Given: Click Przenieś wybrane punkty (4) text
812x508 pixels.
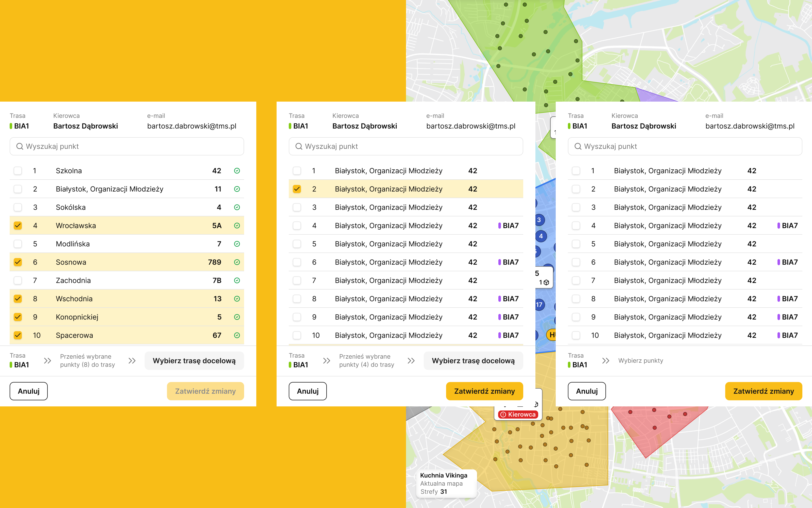Looking at the screenshot, I should pos(367,361).
